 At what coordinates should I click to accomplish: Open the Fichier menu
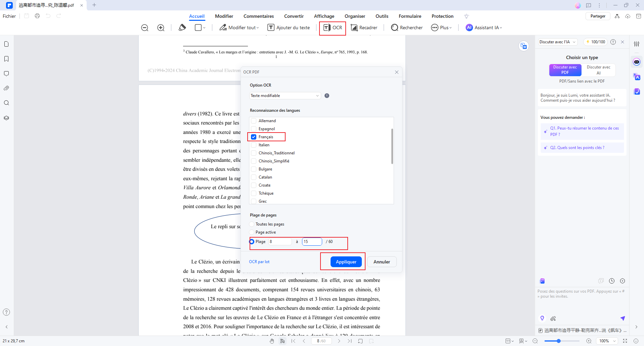[9, 16]
